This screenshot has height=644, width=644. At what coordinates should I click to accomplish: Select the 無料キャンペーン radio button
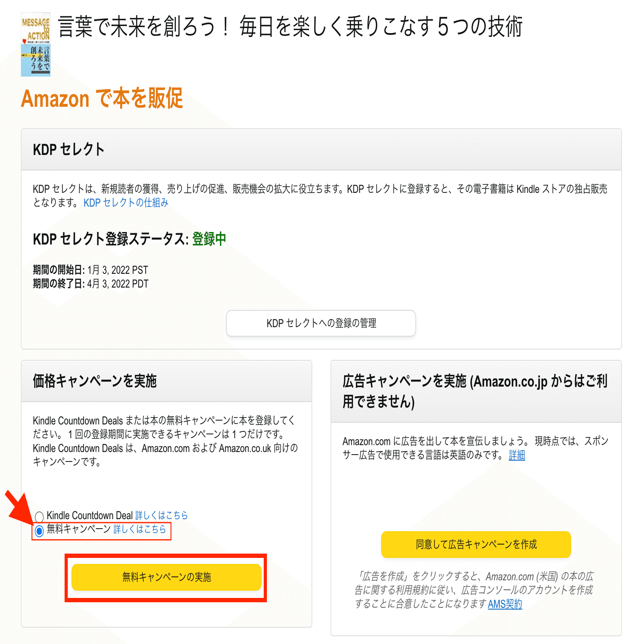click(39, 530)
